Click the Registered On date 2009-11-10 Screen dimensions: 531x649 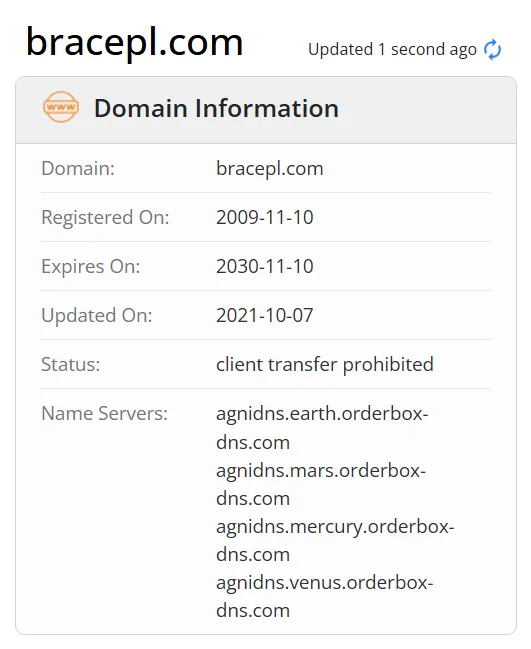click(265, 218)
